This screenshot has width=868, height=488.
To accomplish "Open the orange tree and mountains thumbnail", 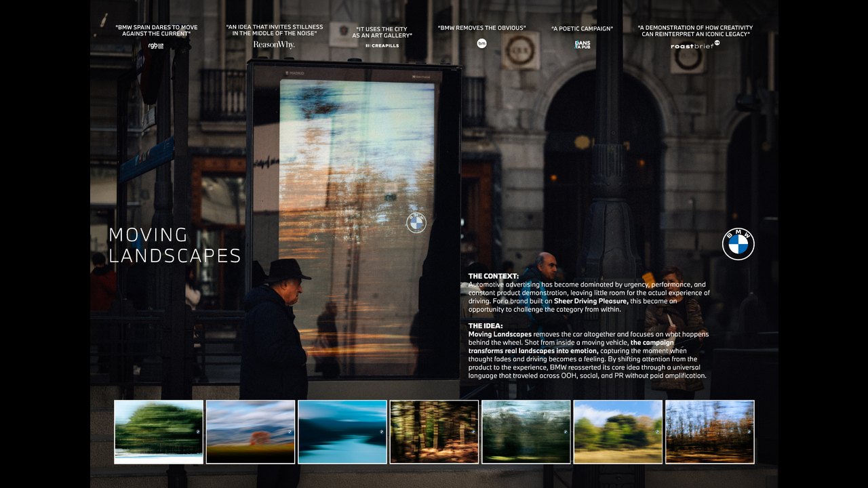I will [250, 432].
